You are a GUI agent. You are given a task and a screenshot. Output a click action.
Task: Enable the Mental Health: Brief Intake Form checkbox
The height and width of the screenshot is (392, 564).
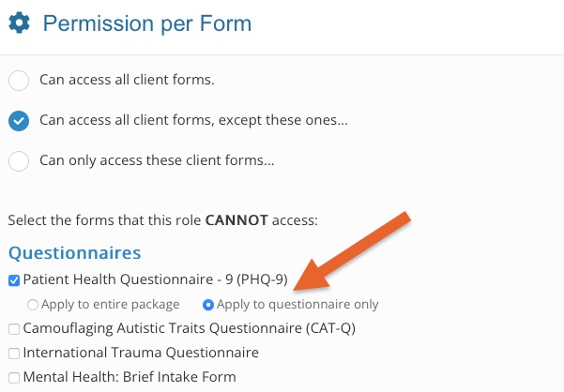14,378
